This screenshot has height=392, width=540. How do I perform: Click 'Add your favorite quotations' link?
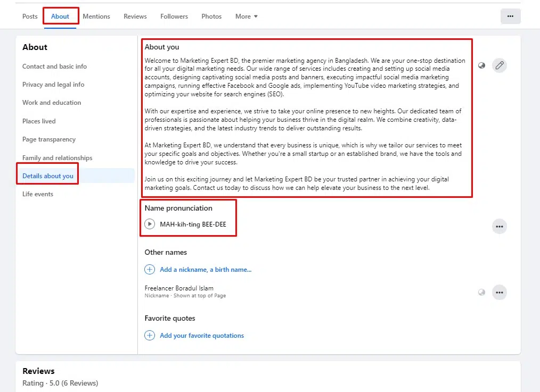click(x=202, y=336)
